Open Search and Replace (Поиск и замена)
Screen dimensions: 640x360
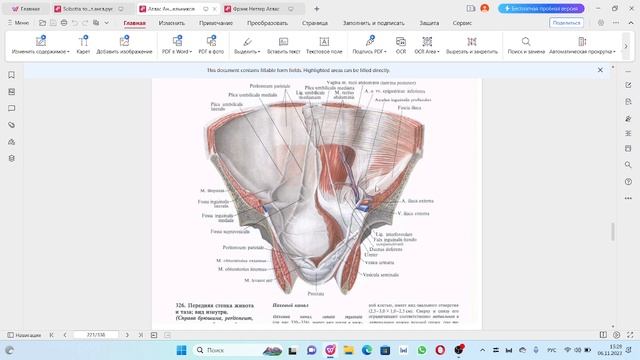pyautogui.click(x=526, y=45)
